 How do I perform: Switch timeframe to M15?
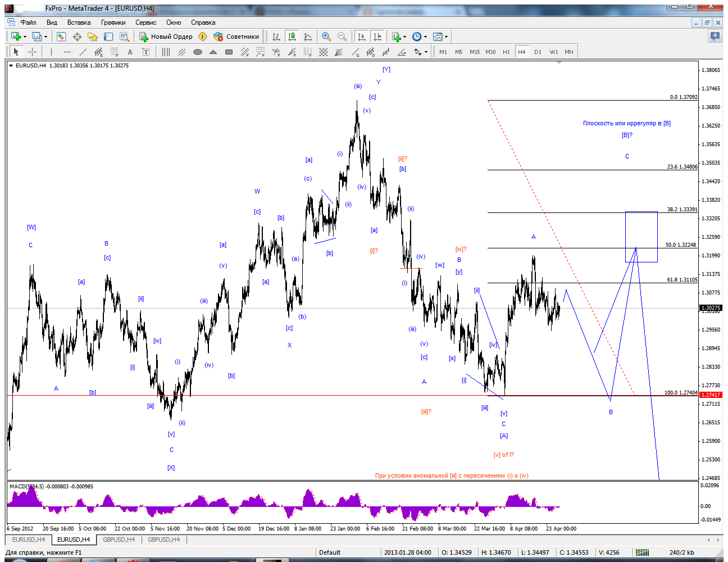pos(475,52)
